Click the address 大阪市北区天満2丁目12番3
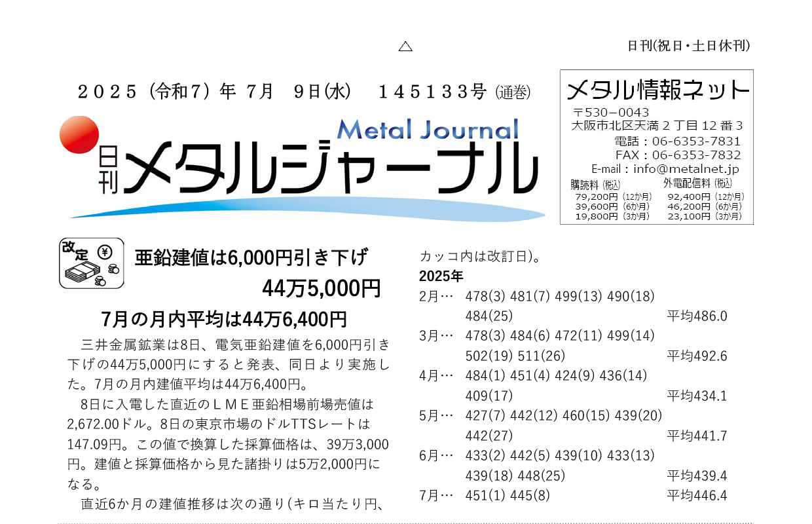This screenshot has height=524, width=812. [x=657, y=126]
